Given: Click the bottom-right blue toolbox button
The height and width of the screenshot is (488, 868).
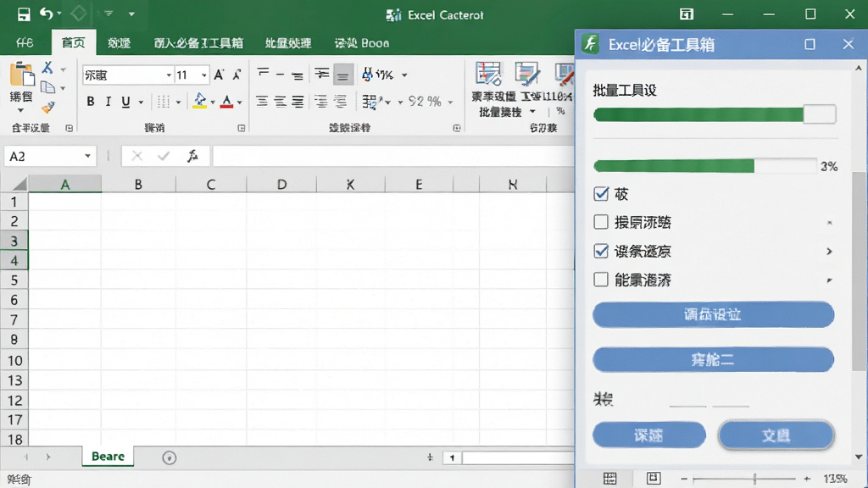Looking at the screenshot, I should click(776, 435).
